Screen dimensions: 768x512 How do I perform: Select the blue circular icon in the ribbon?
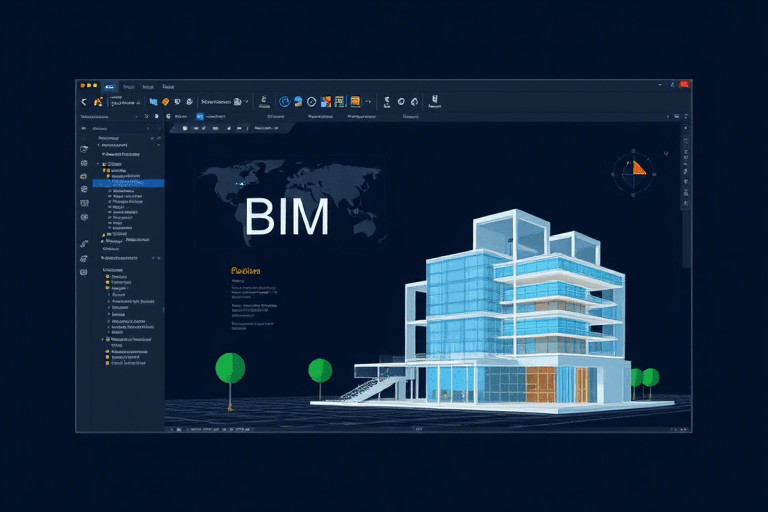[x=284, y=101]
